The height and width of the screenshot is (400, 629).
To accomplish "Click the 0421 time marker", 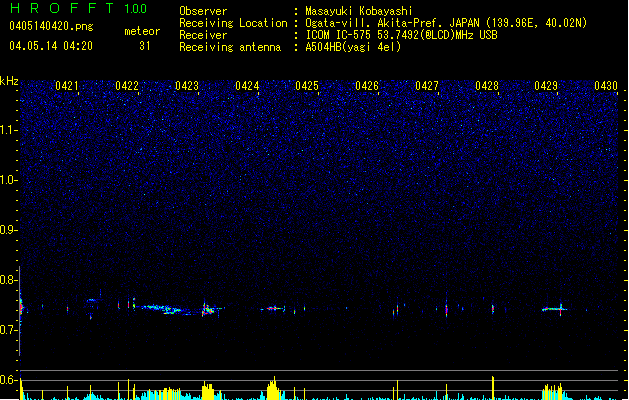I will pos(67,86).
